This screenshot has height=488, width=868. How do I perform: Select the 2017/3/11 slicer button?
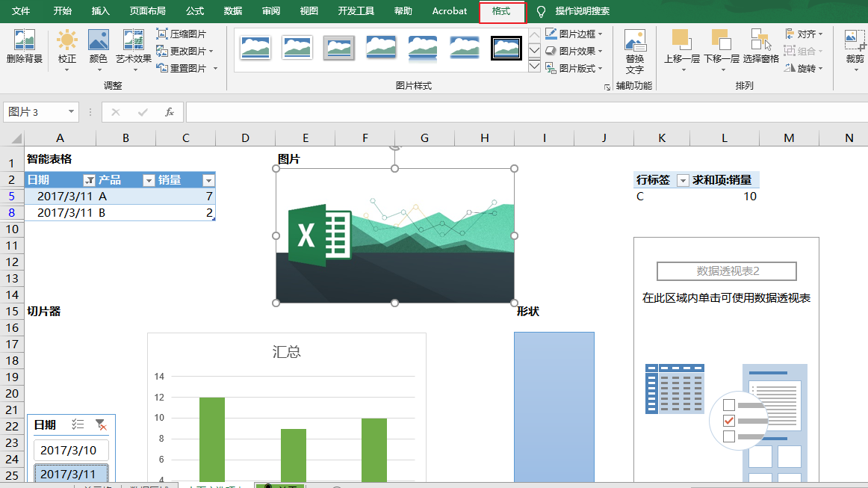(x=71, y=474)
